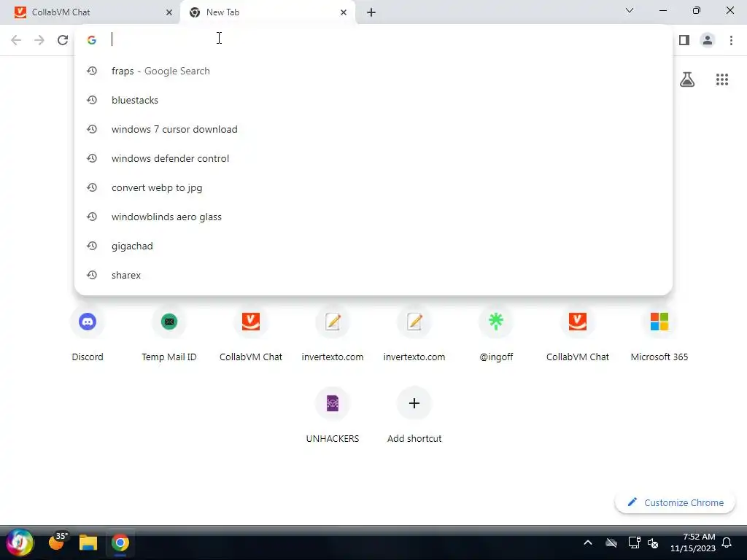Open the Google apps grid
747x560 pixels.
click(x=721, y=79)
